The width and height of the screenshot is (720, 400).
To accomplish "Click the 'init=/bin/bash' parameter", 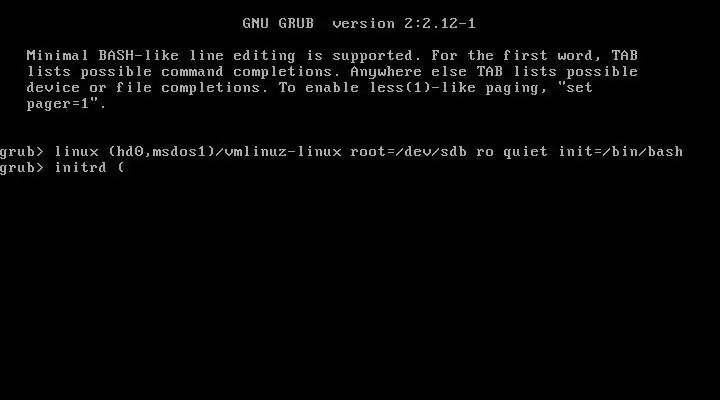I will pyautogui.click(x=621, y=152).
